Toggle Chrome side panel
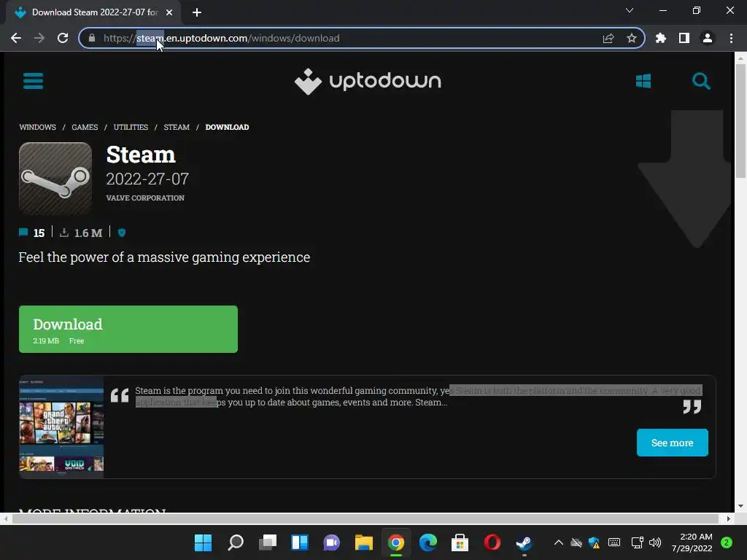 (x=684, y=38)
